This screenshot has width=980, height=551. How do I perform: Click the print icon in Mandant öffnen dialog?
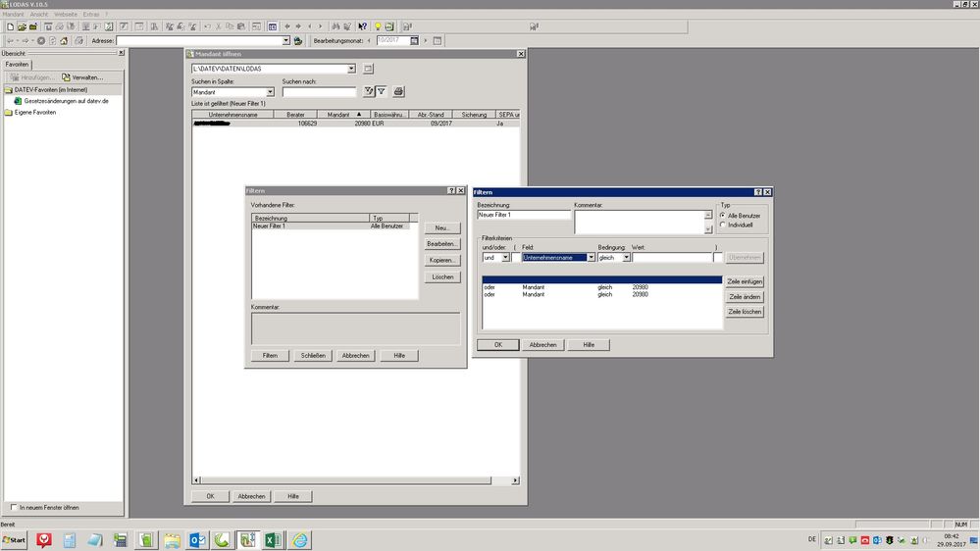[x=398, y=92]
